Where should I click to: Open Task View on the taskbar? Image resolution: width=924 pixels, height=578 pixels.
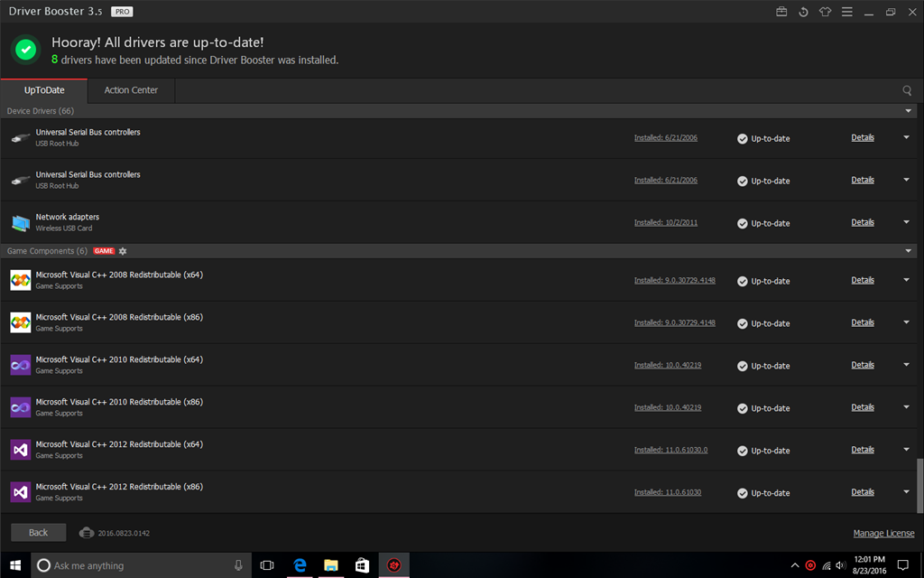click(267, 565)
